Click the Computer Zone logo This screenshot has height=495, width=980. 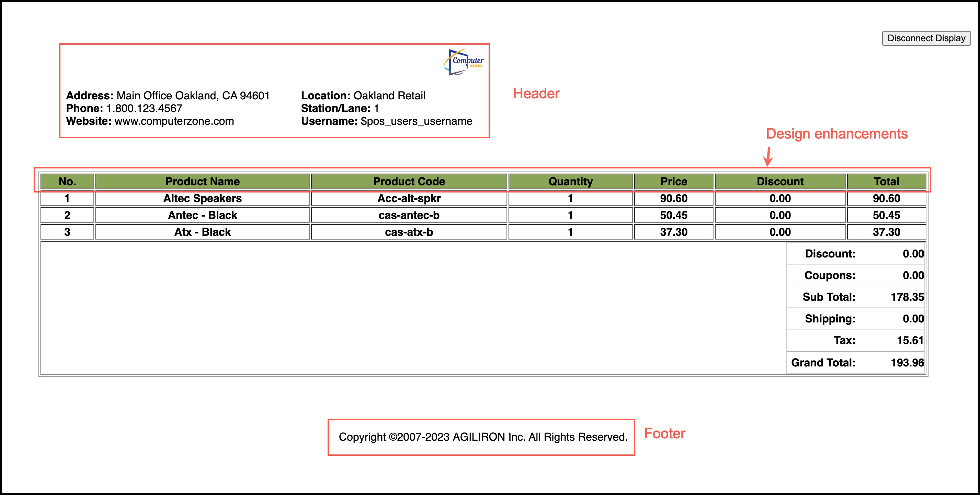pos(464,62)
